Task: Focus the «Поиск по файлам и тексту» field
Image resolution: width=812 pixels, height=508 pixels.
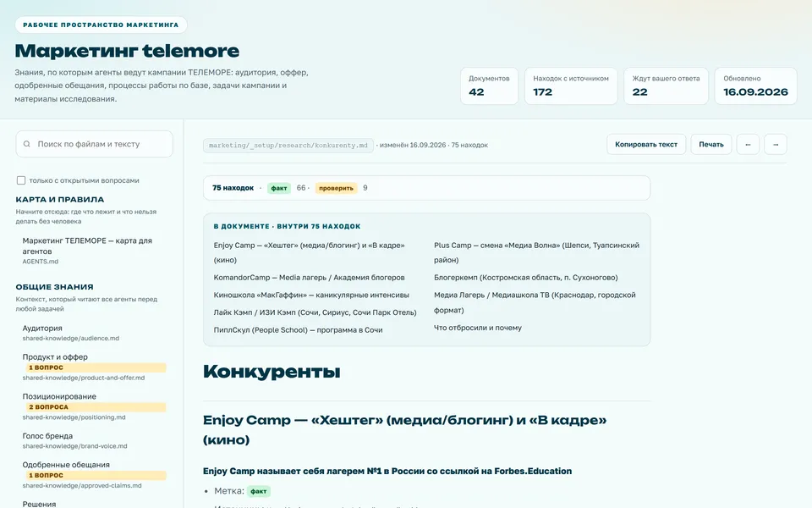Action: coord(94,144)
